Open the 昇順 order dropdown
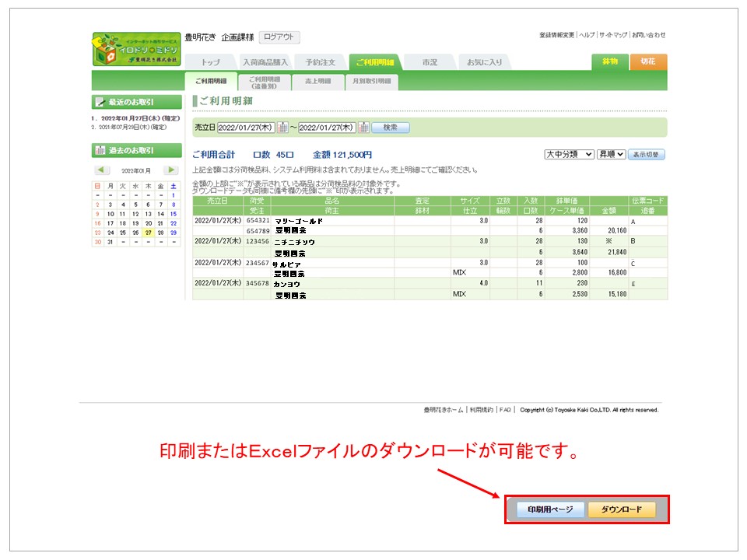 [611, 155]
